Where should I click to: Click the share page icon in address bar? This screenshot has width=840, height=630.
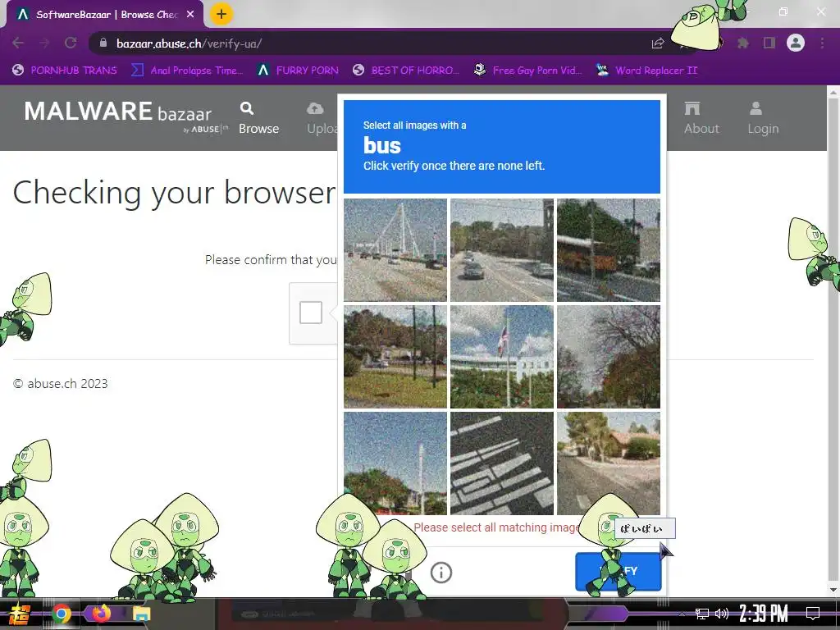tap(657, 43)
